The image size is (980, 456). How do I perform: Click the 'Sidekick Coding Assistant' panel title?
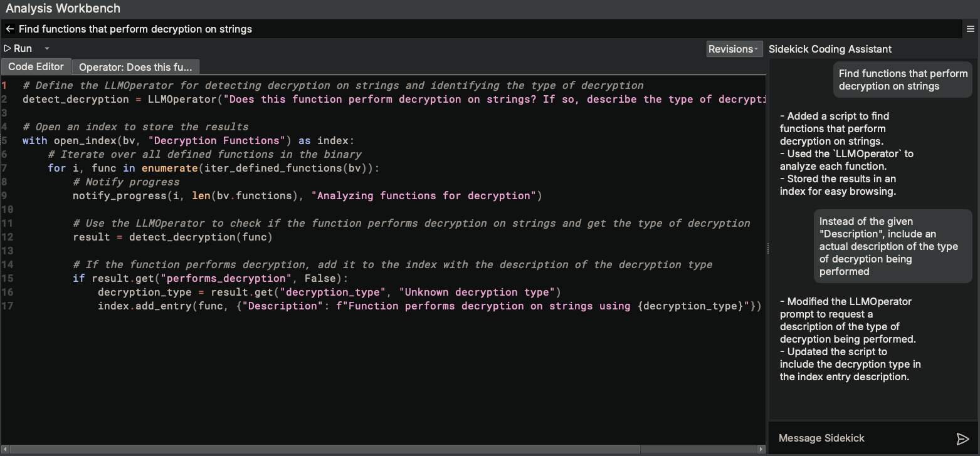tap(830, 49)
